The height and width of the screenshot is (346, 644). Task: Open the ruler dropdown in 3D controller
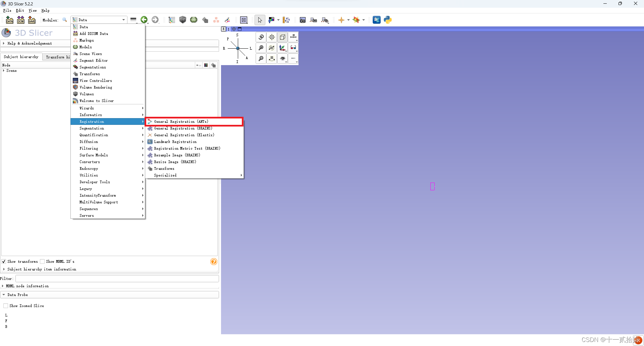(293, 37)
